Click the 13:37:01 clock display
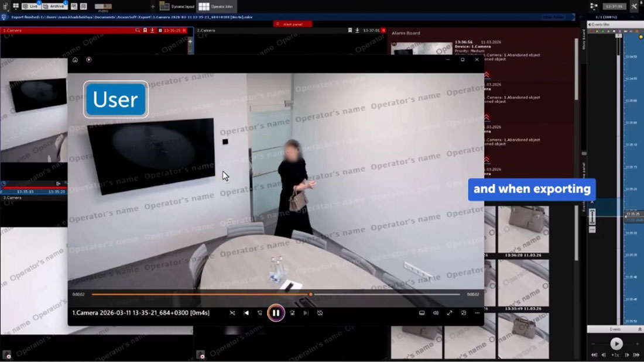The width and height of the screenshot is (644, 362). 614,6
